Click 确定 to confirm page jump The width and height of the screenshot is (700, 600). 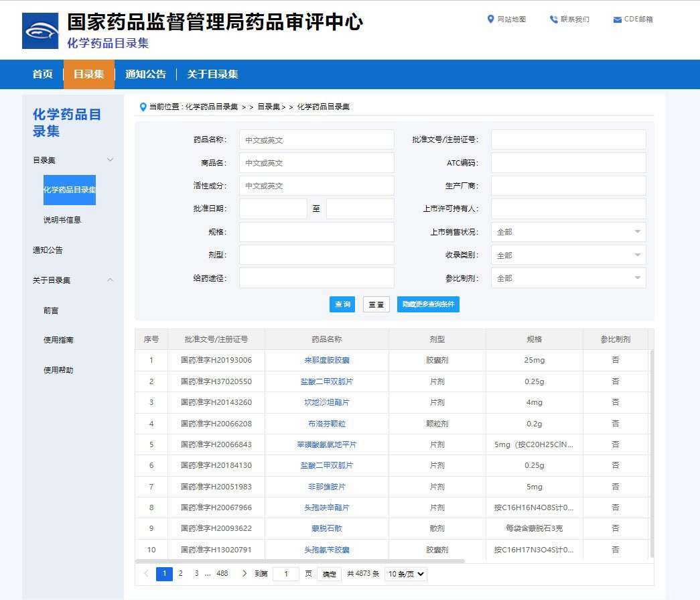(330, 574)
